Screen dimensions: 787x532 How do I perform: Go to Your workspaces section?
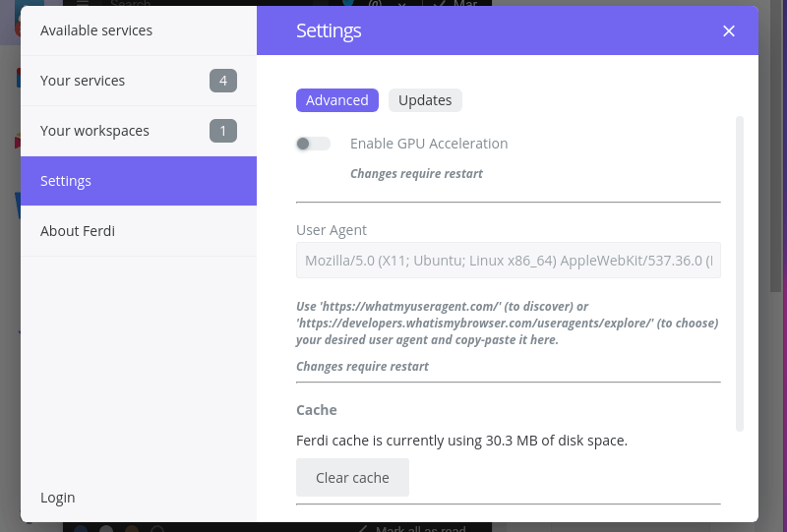point(139,131)
